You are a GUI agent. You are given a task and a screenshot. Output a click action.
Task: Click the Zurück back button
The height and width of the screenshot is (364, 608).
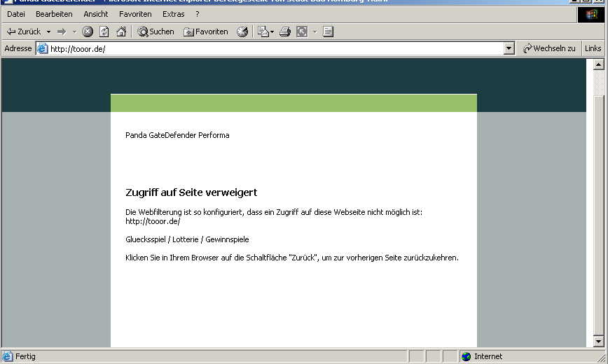coord(24,31)
